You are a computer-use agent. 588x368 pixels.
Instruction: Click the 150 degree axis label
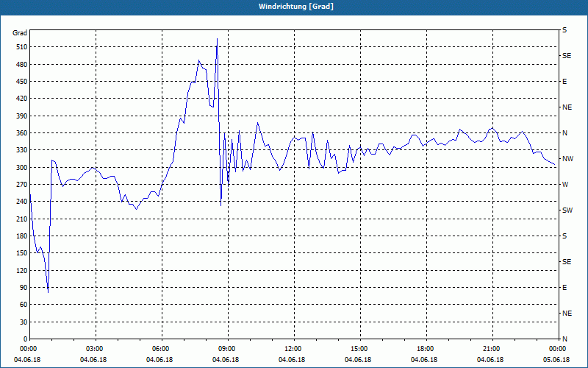(22, 253)
